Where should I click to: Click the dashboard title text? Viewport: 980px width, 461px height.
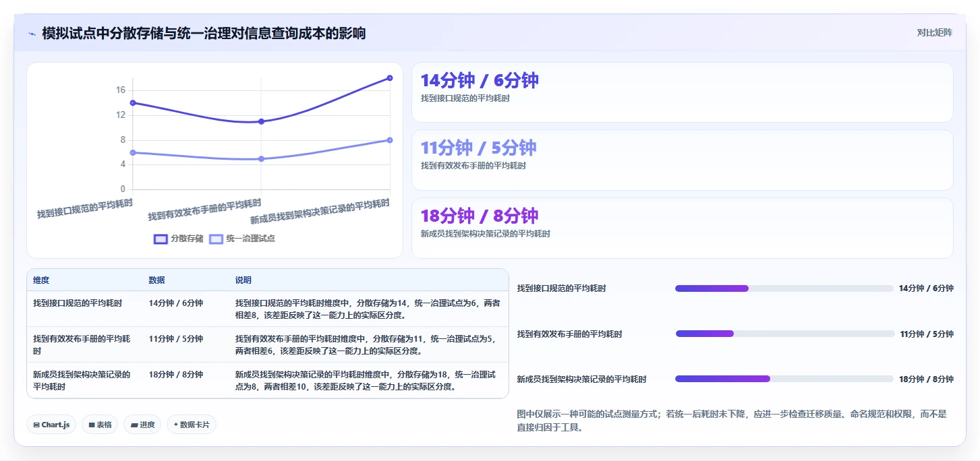coord(204,33)
